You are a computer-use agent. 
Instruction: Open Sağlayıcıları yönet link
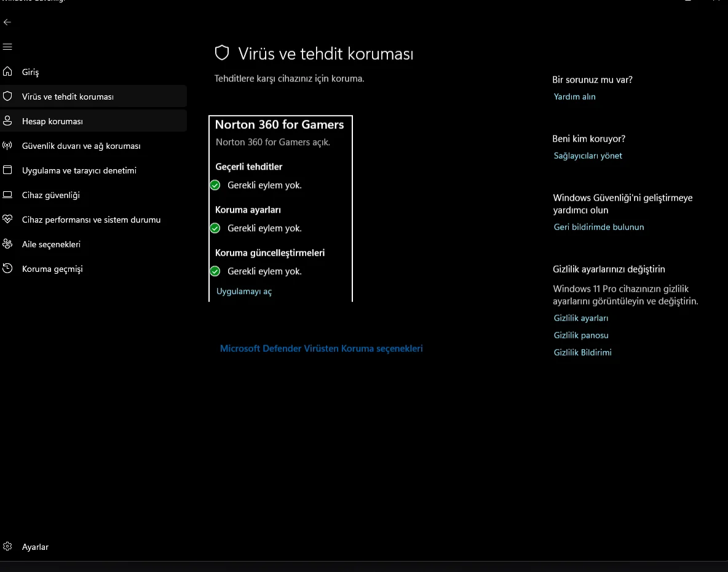(x=588, y=156)
